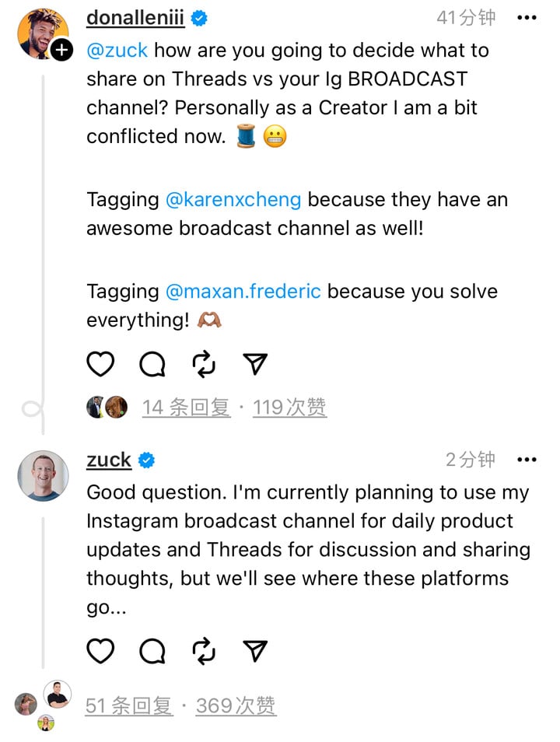Repost zuck's reply
The image size is (560, 742).
[203, 650]
